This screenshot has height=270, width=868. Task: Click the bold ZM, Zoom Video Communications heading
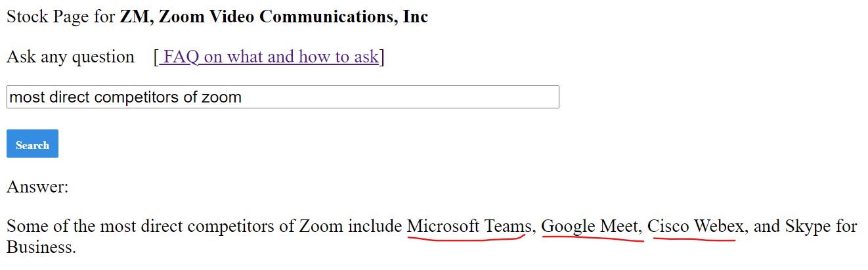pos(274,17)
